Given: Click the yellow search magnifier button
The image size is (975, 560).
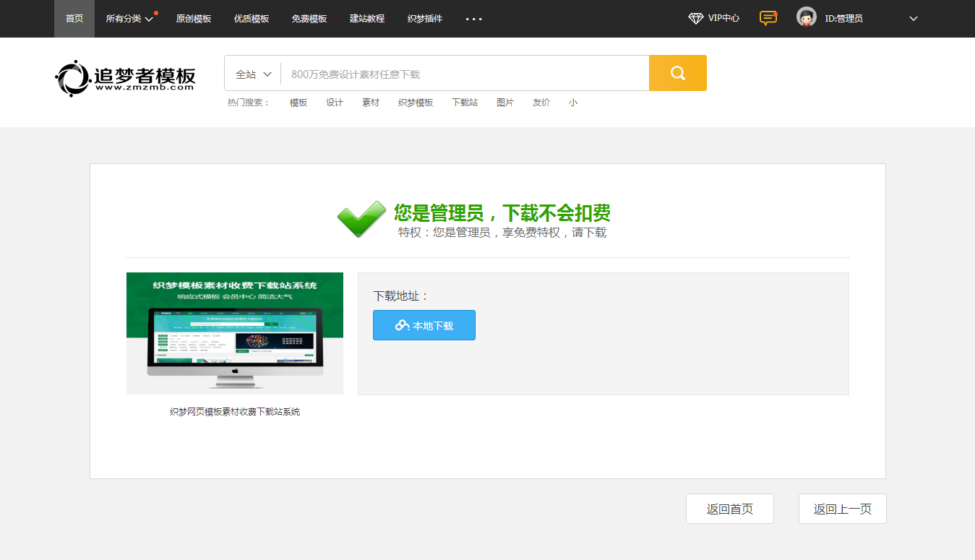Looking at the screenshot, I should coord(677,73).
